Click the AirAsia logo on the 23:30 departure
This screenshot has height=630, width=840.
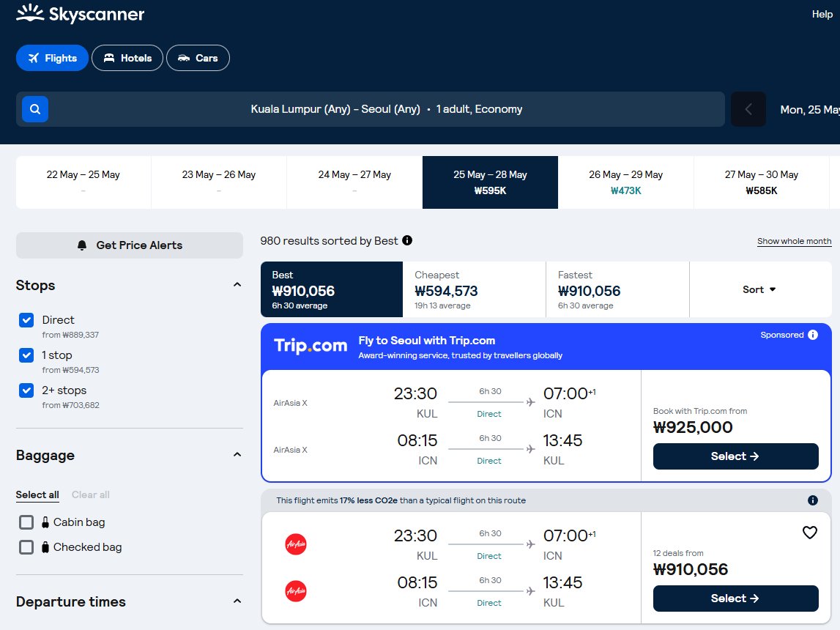pyautogui.click(x=296, y=544)
